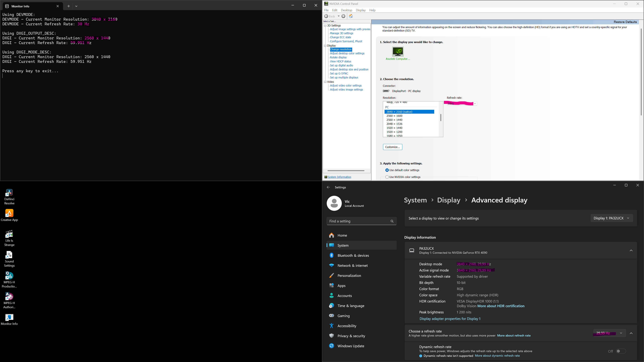
Task: Select Use default color settings radio
Action: tap(387, 170)
